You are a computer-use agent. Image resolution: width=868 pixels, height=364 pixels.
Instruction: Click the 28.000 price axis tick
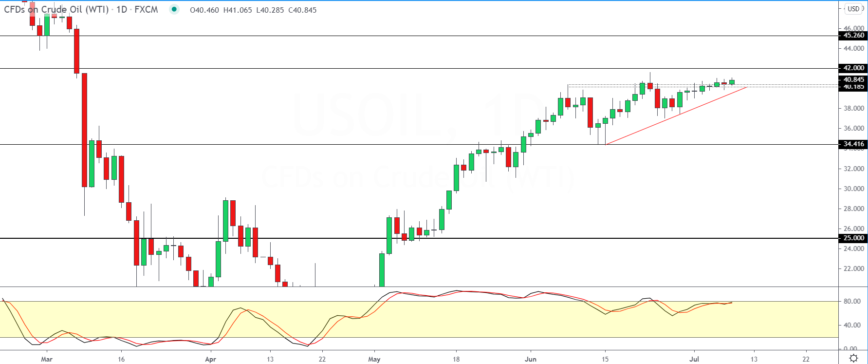[854, 209]
